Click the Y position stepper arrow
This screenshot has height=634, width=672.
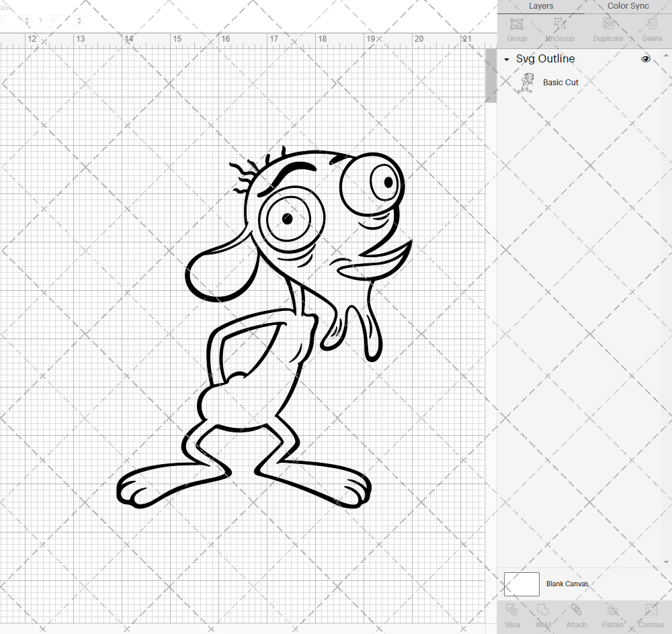coord(79,20)
